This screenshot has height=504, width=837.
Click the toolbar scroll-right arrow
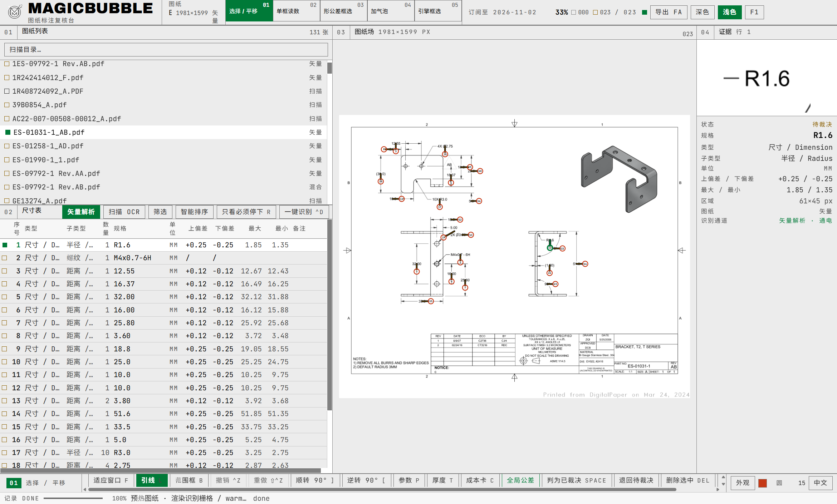pyautogui.click(x=718, y=490)
